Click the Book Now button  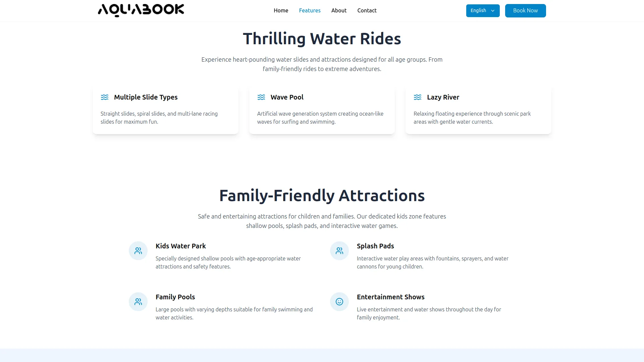click(x=525, y=10)
